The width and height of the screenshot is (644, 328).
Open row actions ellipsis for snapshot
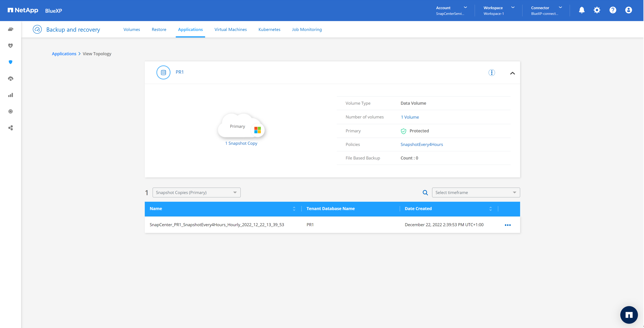pyautogui.click(x=508, y=225)
